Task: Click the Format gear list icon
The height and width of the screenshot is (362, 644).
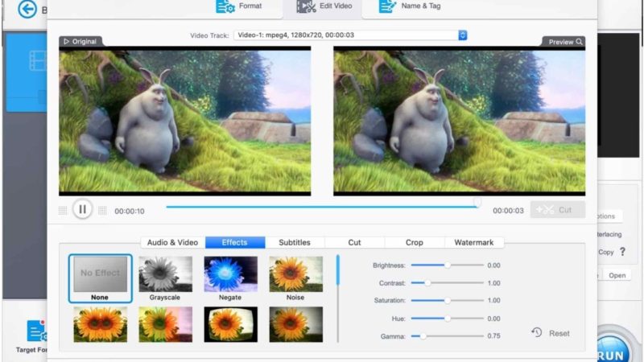Action: click(225, 6)
